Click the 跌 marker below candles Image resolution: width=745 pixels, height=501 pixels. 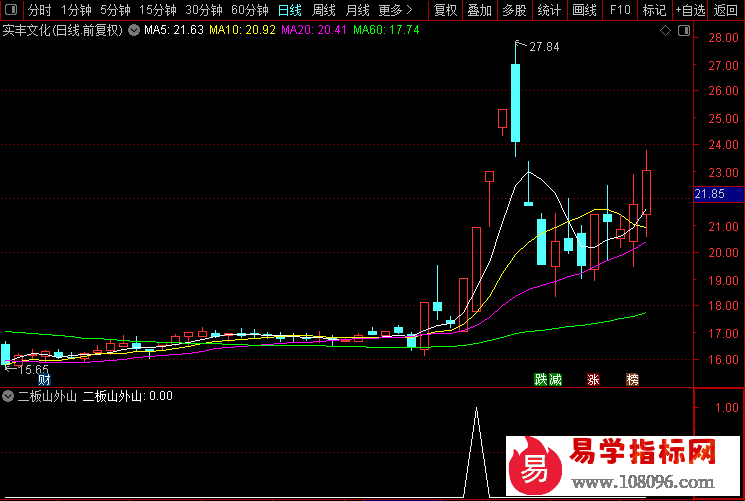[x=541, y=379]
